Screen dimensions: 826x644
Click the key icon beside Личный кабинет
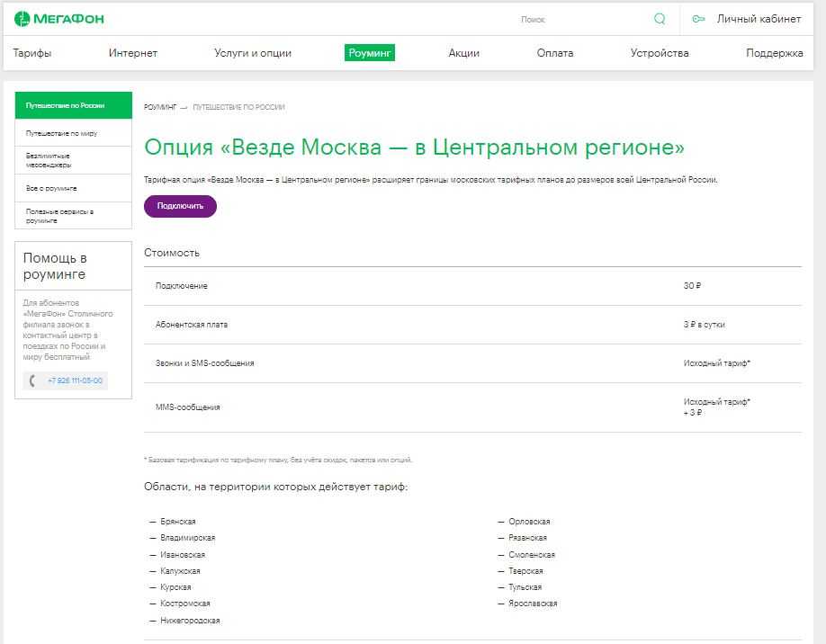coord(698,19)
